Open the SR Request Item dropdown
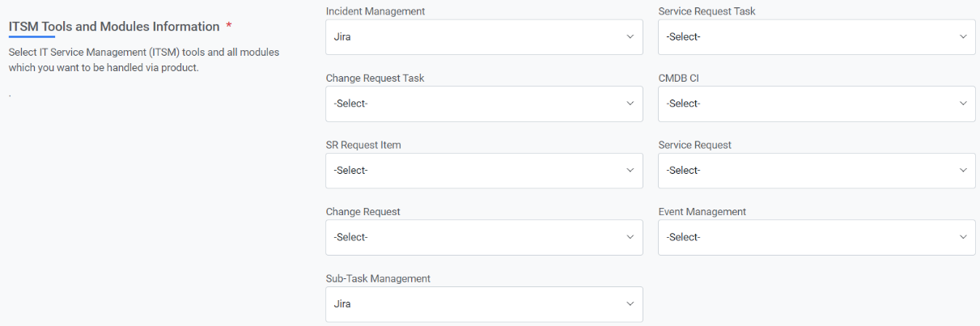The height and width of the screenshot is (326, 980). pyautogui.click(x=484, y=171)
